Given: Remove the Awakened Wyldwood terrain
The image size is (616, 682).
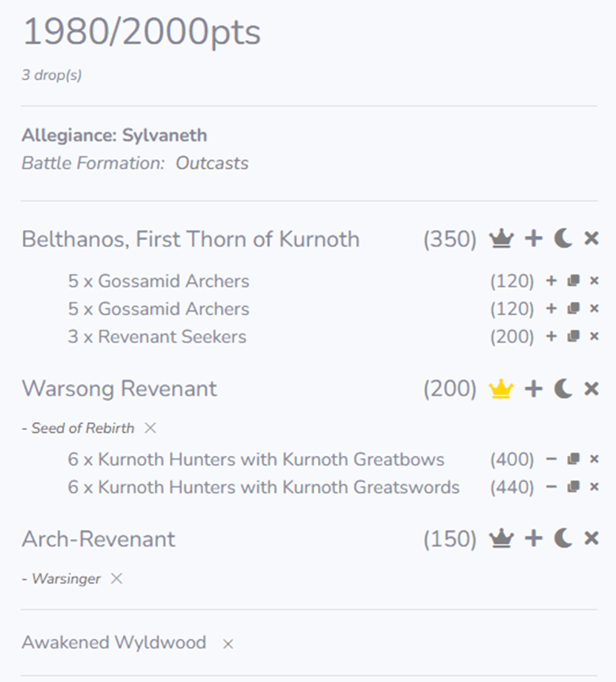Looking at the screenshot, I should click(228, 643).
